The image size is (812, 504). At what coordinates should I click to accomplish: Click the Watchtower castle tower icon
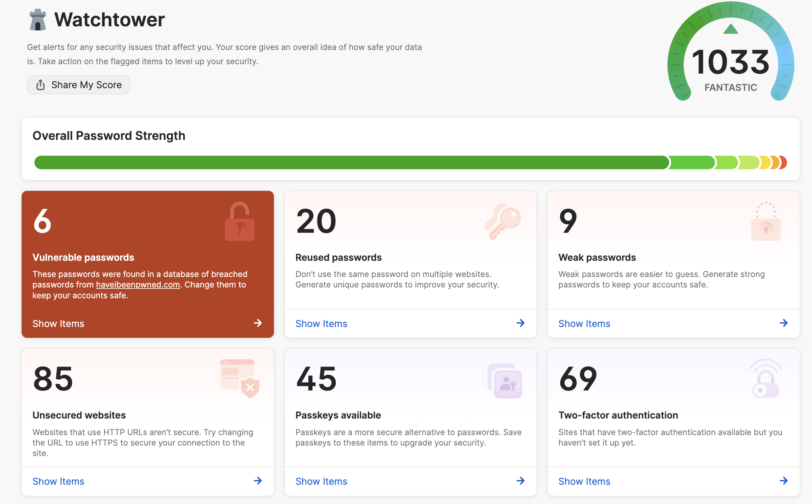click(37, 20)
